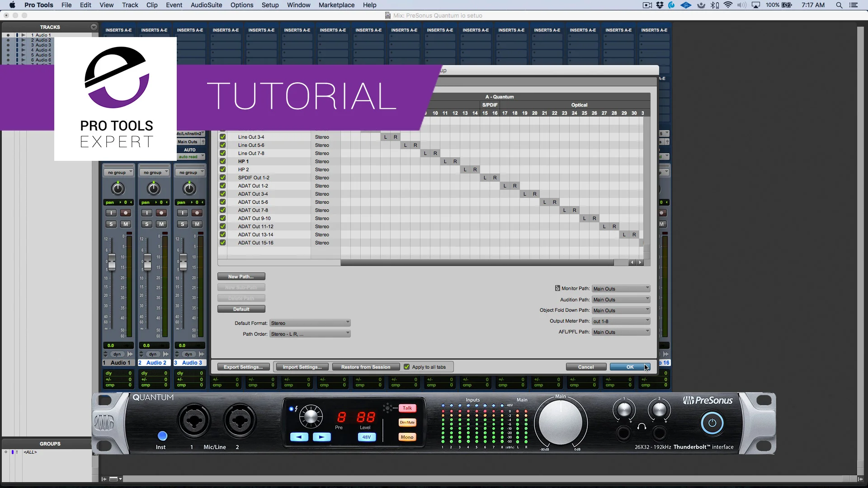This screenshot has width=868, height=488.
Task: Open Spotlight search in the menu bar
Action: (839, 5)
